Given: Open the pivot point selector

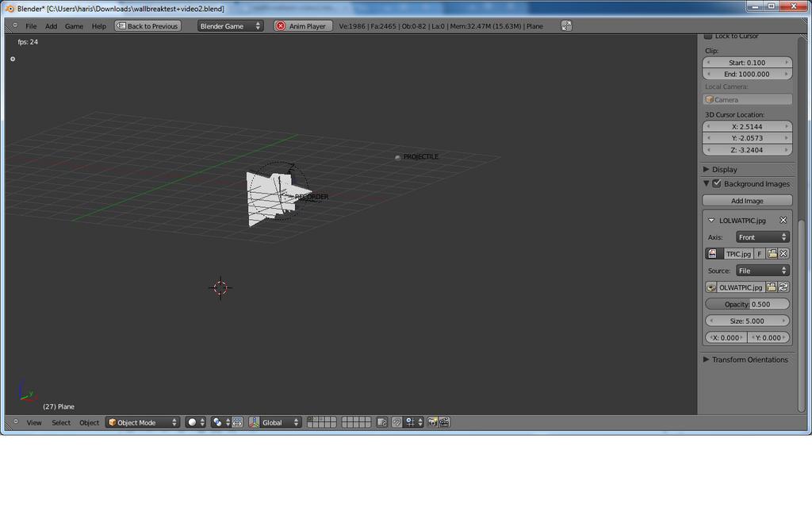Looking at the screenshot, I should (x=220, y=422).
